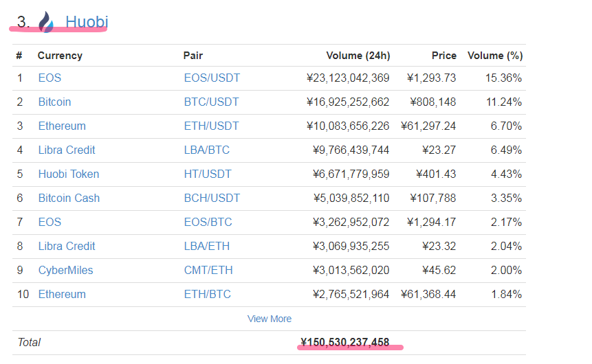592x364 pixels.
Task: Click the EOS/USDT pair link
Action: pos(212,78)
